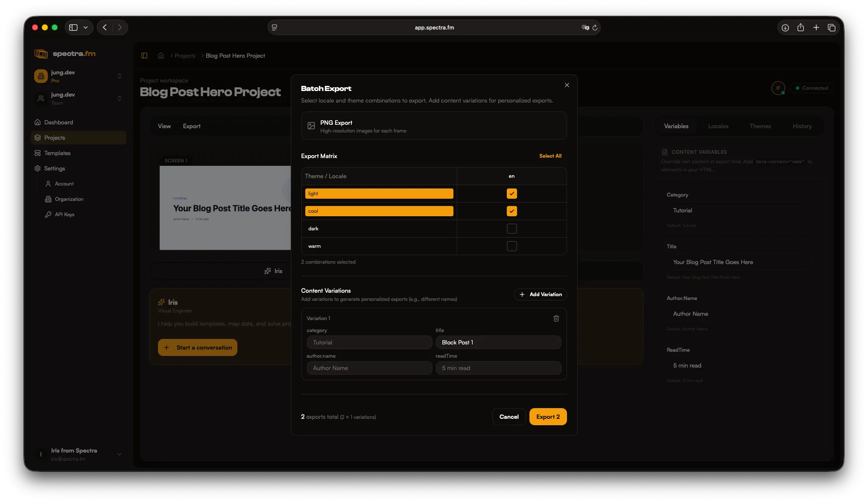Click the home breadcrumb icon
This screenshot has height=503, width=868.
click(161, 56)
